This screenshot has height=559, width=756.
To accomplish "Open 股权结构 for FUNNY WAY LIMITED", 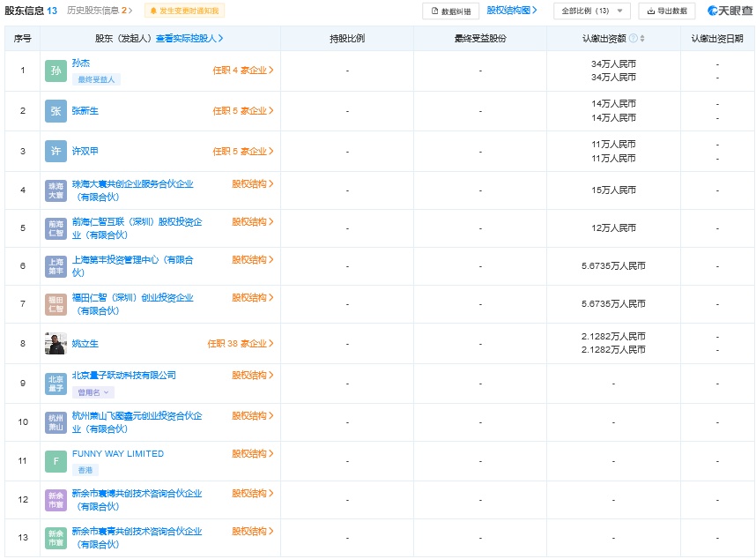I will (253, 454).
